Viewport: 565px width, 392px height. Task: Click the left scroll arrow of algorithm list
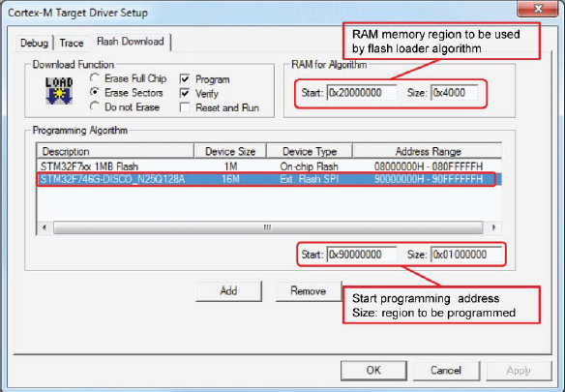pyautogui.click(x=45, y=227)
